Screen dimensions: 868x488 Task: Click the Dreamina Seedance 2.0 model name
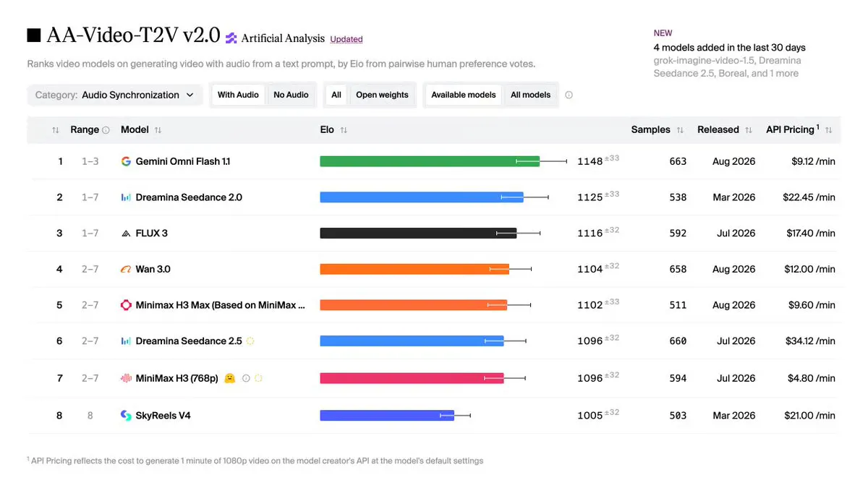coord(189,197)
